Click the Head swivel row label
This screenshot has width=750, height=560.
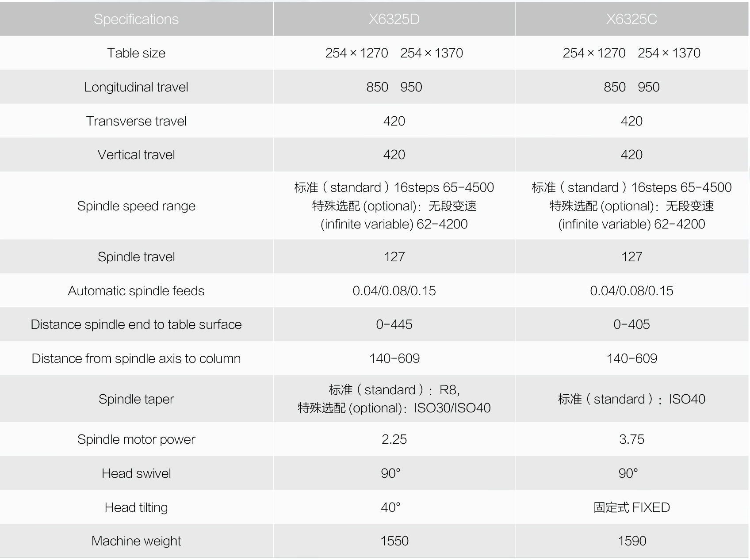[136, 473]
